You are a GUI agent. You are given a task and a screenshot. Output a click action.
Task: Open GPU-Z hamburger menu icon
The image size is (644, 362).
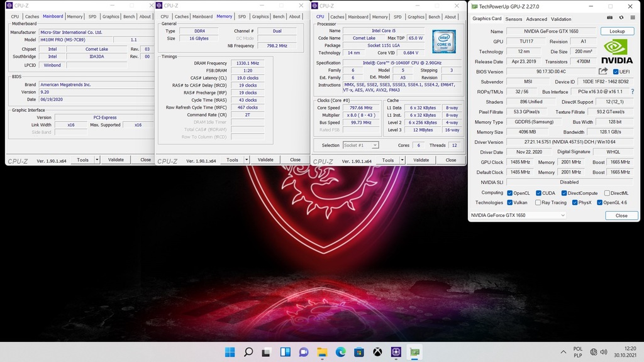pos(633,18)
